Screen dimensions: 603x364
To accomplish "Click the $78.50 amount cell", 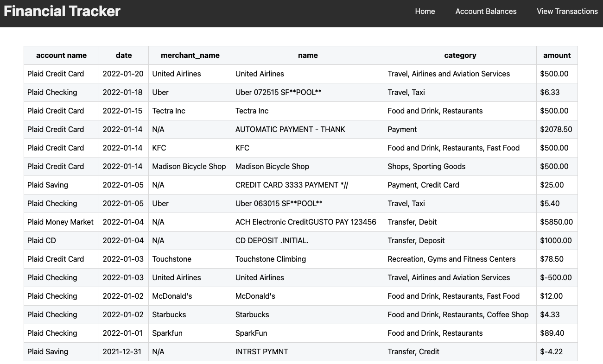I will pos(557,259).
